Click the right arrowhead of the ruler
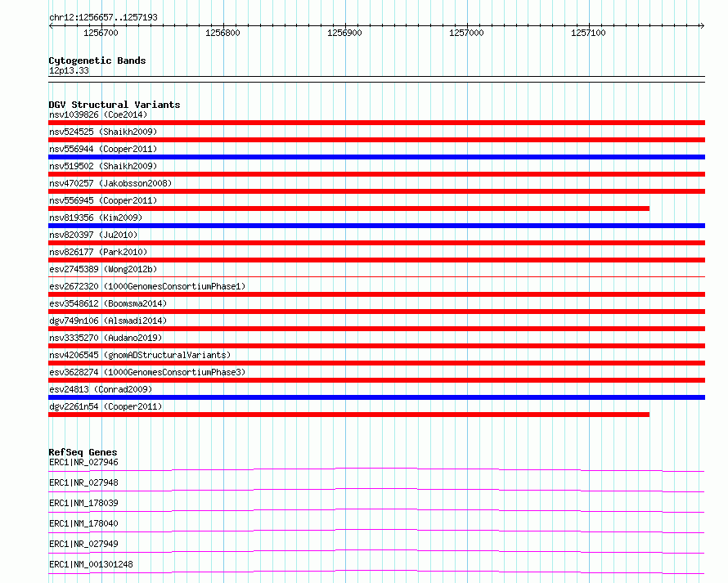This screenshot has width=728, height=583. point(702,25)
